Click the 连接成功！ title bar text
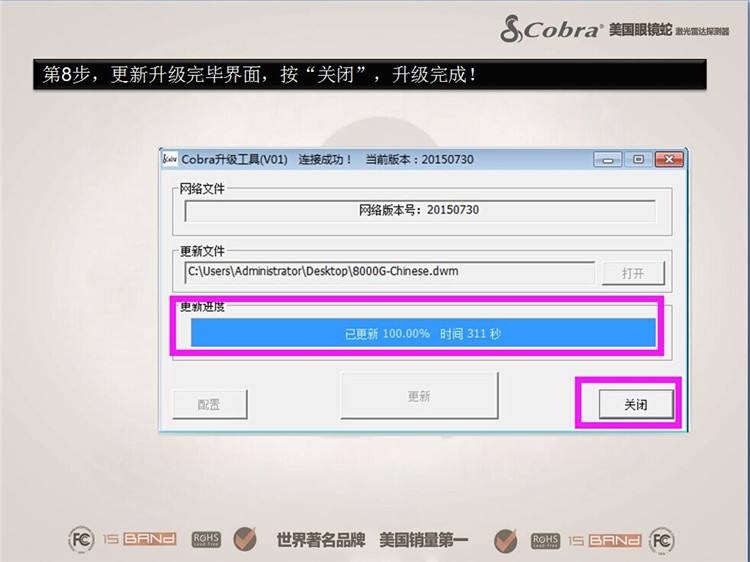Image resolution: width=750 pixels, height=562 pixels. click(325, 159)
